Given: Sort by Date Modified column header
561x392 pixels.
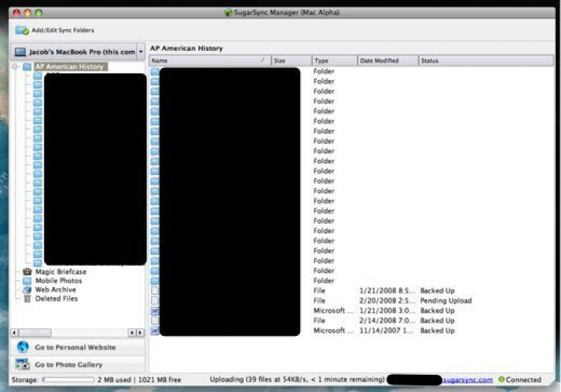Looking at the screenshot, I should (x=387, y=61).
